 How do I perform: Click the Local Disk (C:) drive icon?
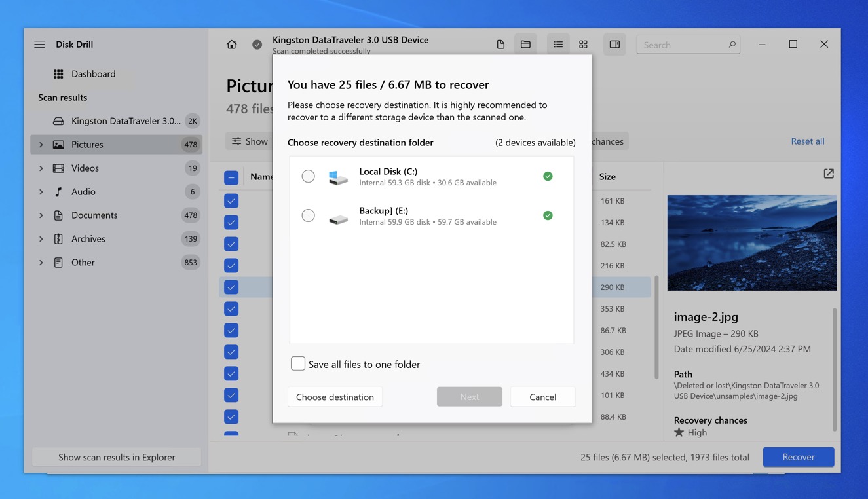tap(338, 177)
